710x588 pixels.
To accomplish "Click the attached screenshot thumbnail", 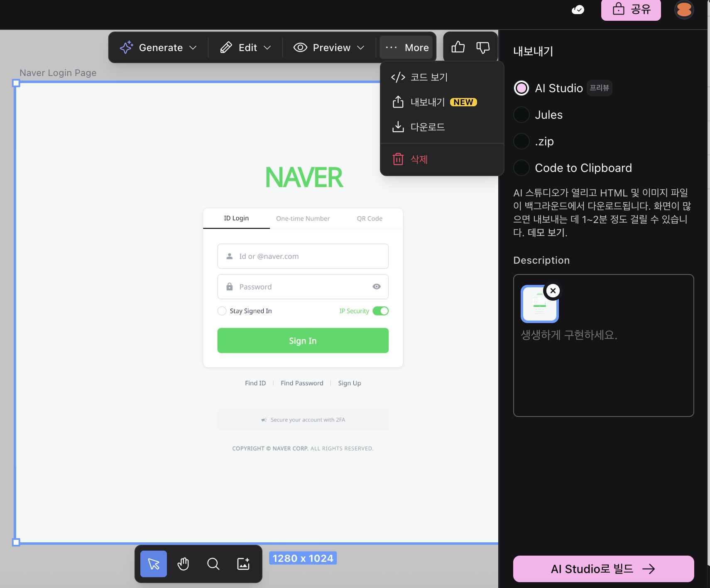I will point(539,304).
